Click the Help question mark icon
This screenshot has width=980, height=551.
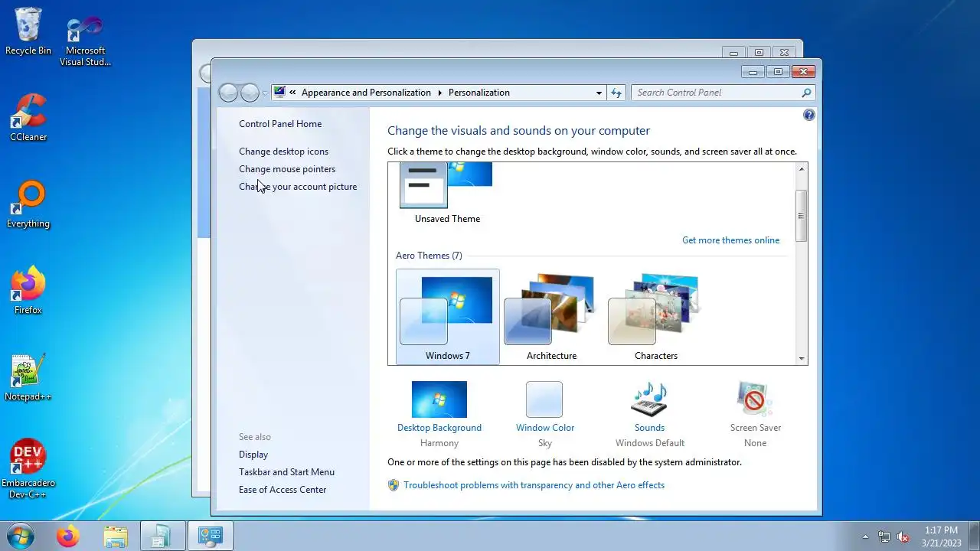[x=809, y=115]
